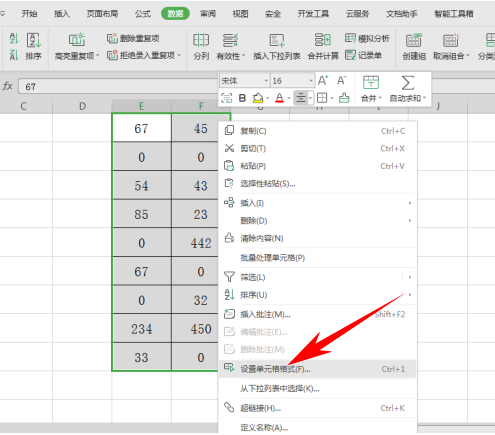Viewport: 495px width, 435px height.
Task: Click the formula bar showing 67
Action: click(118, 87)
